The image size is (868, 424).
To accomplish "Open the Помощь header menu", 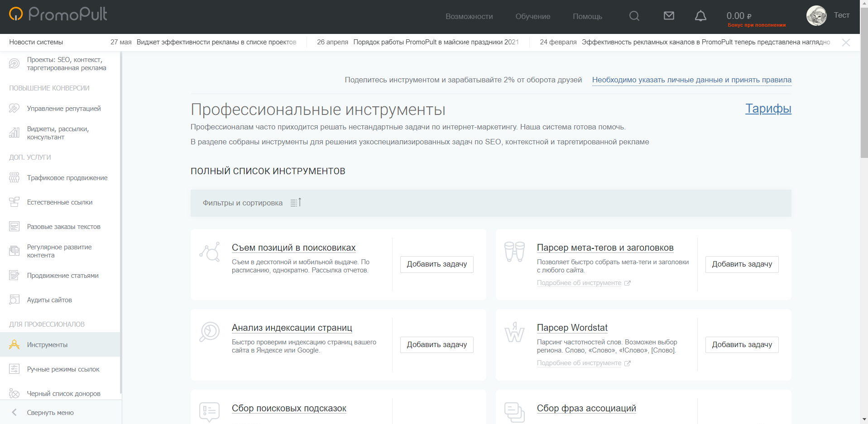I will click(x=587, y=16).
